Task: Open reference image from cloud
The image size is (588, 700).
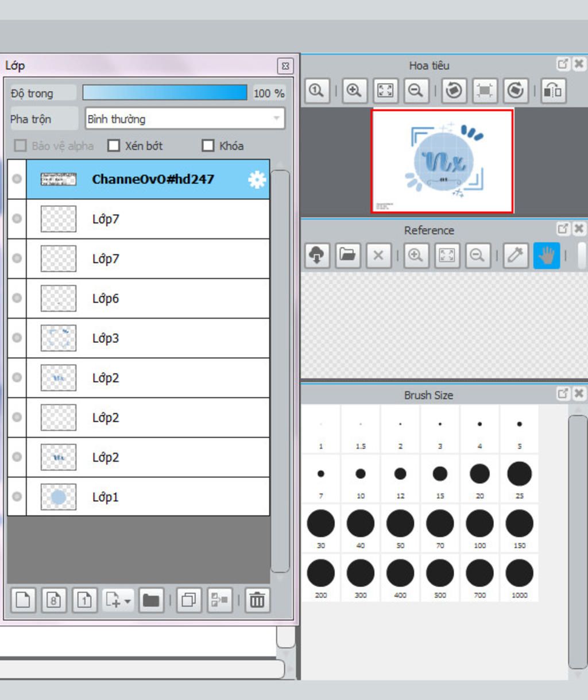Action: point(317,255)
